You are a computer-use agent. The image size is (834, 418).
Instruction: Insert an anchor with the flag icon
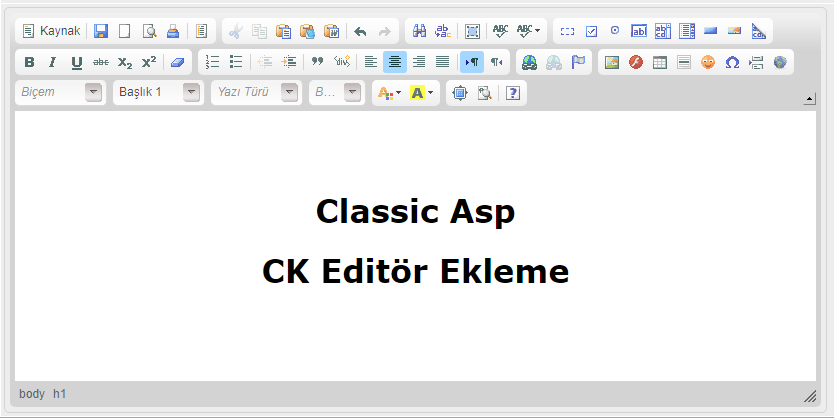pos(578,62)
